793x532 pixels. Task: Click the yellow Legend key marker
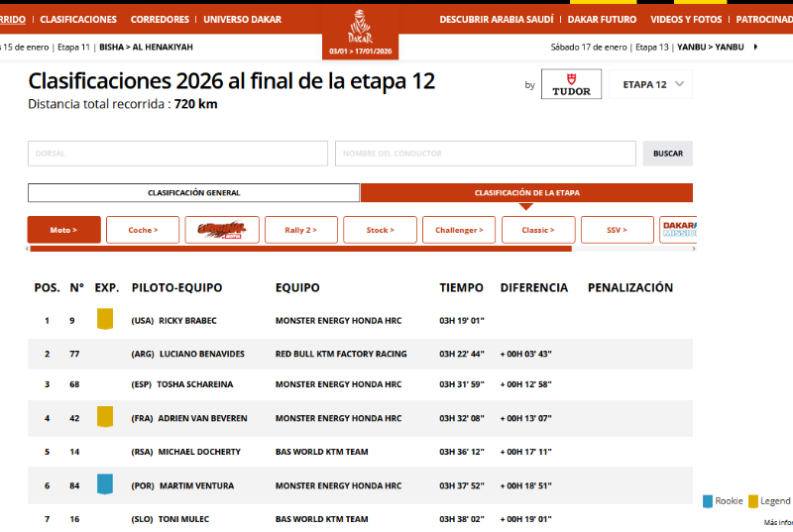(x=753, y=501)
